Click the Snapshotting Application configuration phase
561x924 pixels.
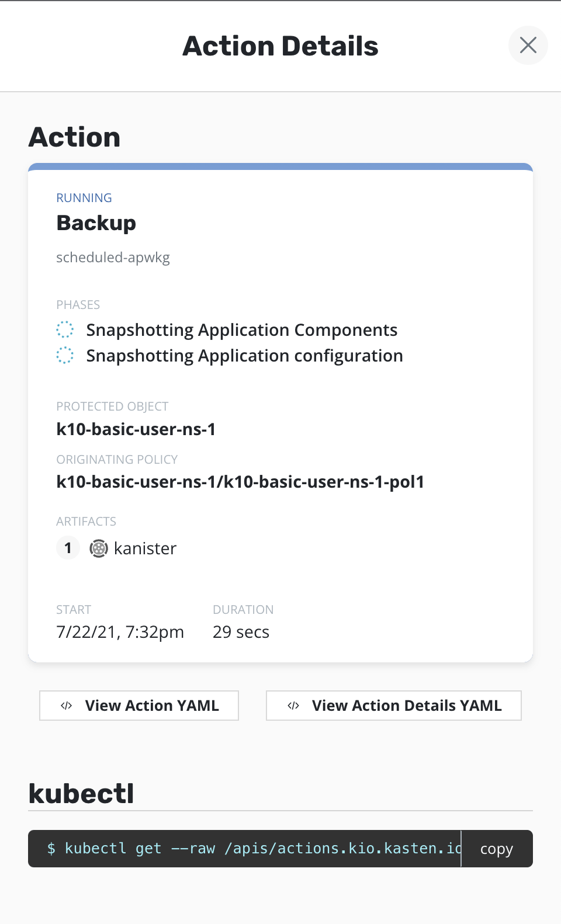[x=244, y=356]
